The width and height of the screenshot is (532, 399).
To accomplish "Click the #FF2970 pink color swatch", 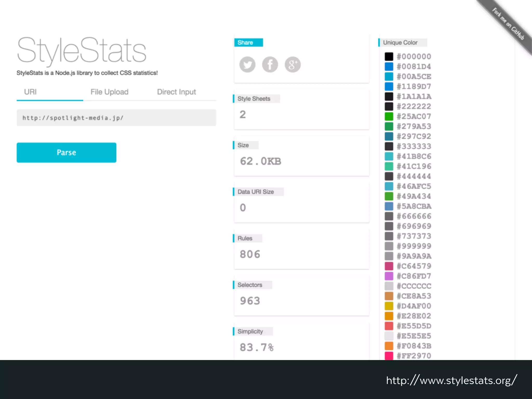I will [x=389, y=356].
